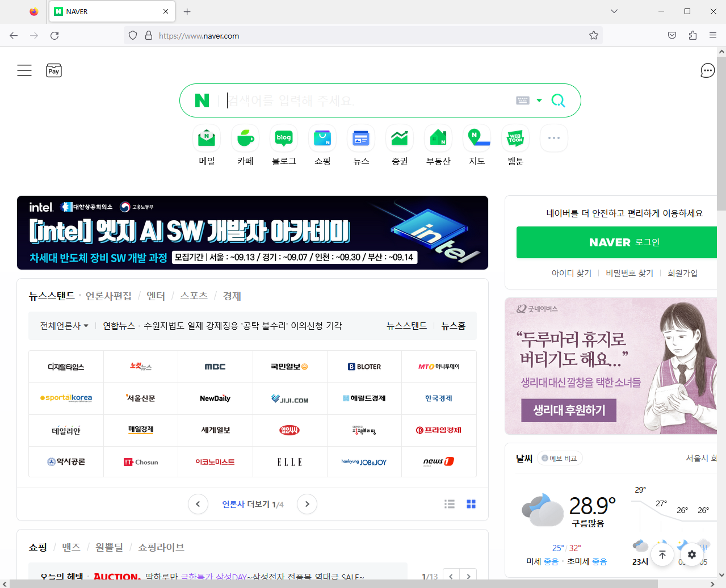Open the 뉴스홈 link

[x=454, y=326]
